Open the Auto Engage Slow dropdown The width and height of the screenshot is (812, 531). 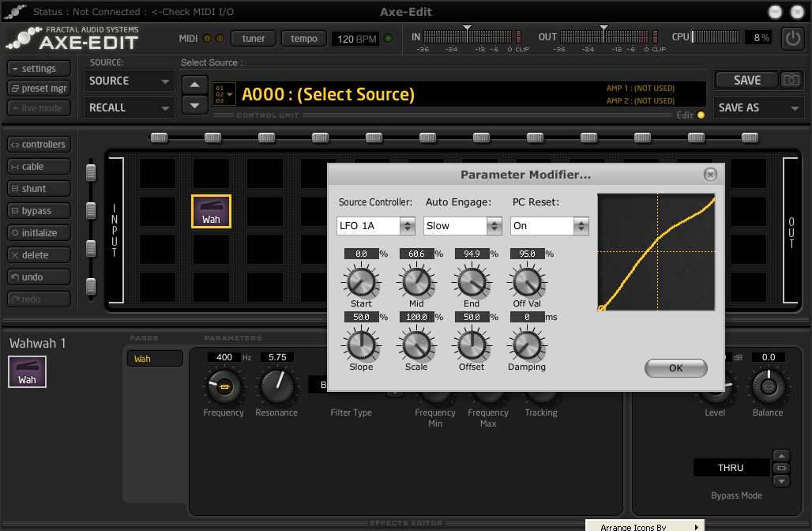coord(462,226)
